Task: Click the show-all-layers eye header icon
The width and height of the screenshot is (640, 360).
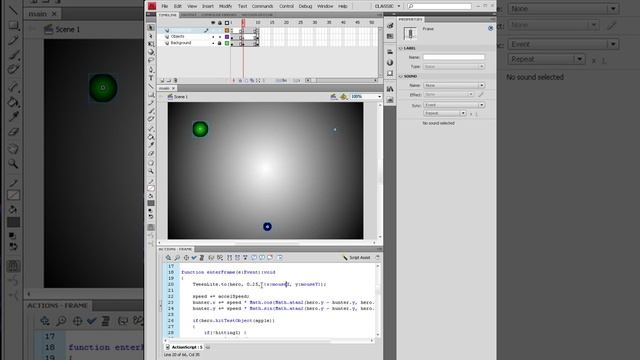Action: tap(213, 23)
